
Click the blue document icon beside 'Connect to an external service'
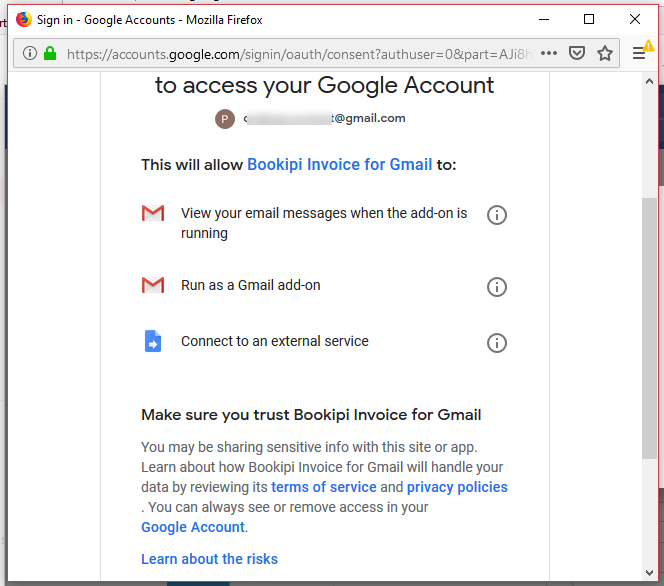coord(153,341)
